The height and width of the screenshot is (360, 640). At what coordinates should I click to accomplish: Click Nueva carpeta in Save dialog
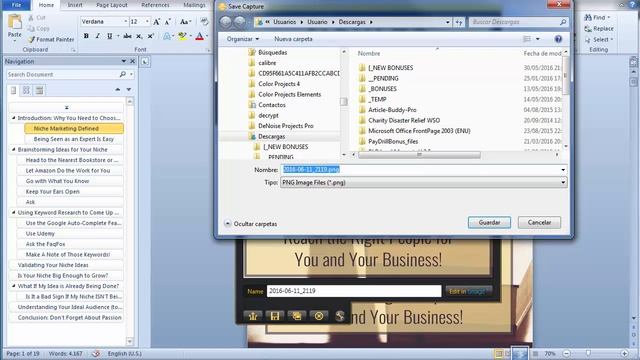pos(293,39)
